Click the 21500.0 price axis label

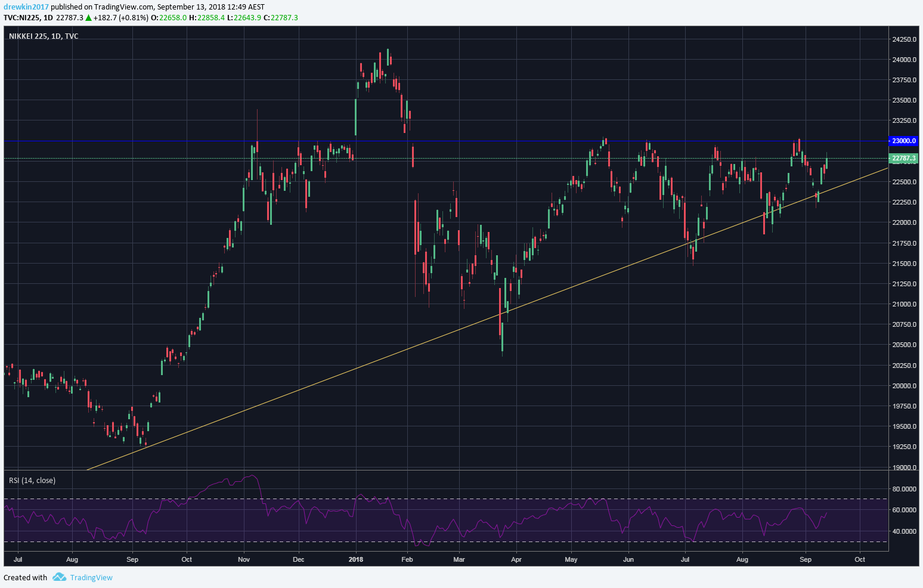coord(905,264)
